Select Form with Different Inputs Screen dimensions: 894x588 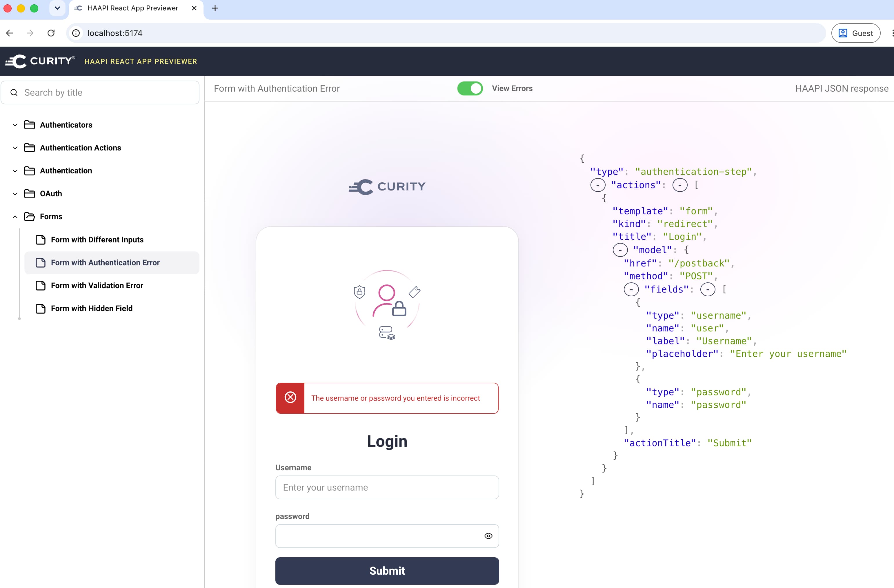(x=112, y=240)
